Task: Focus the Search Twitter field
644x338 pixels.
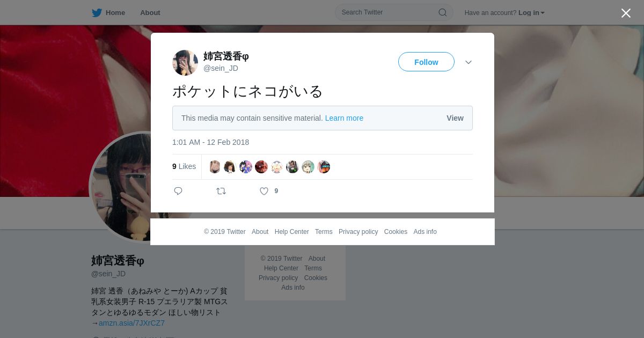Action: pyautogui.click(x=394, y=12)
